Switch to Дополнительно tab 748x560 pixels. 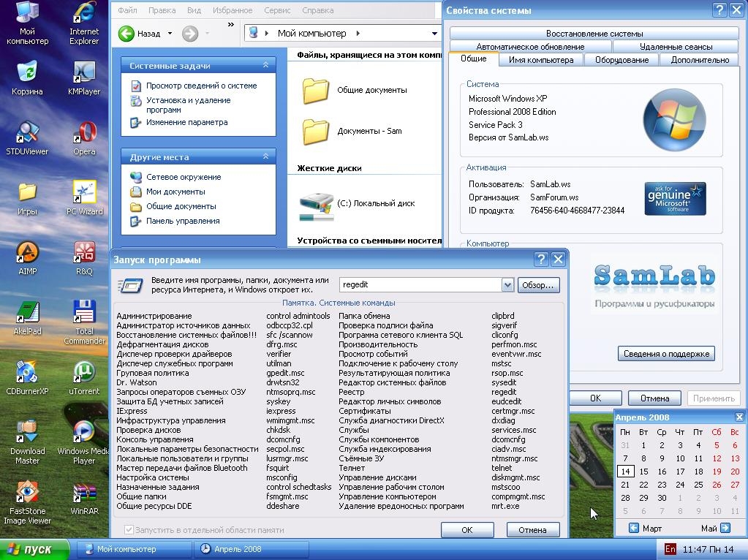[700, 60]
